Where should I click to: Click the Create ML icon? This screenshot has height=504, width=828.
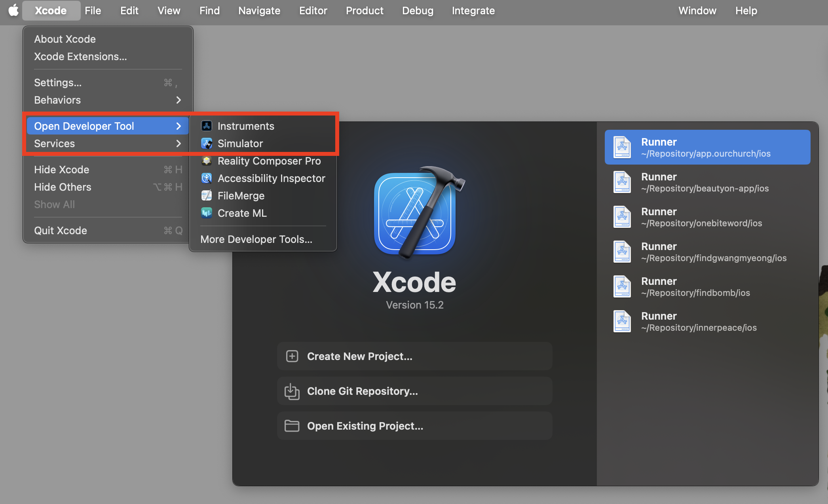point(207,213)
